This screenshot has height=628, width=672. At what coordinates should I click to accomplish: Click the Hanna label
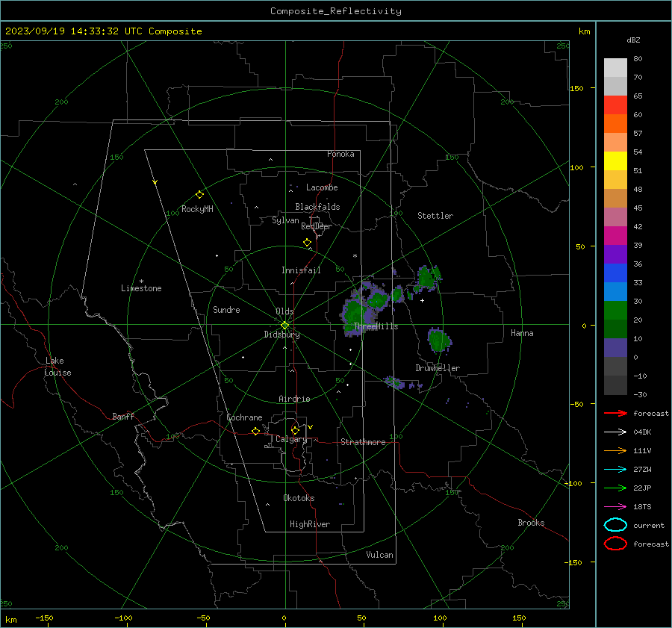[522, 333]
